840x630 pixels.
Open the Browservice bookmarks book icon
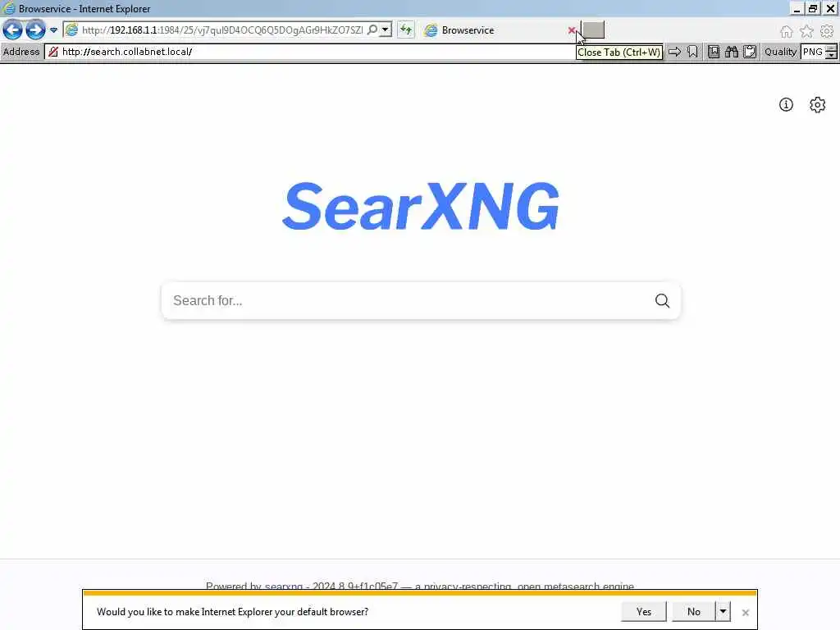714,52
